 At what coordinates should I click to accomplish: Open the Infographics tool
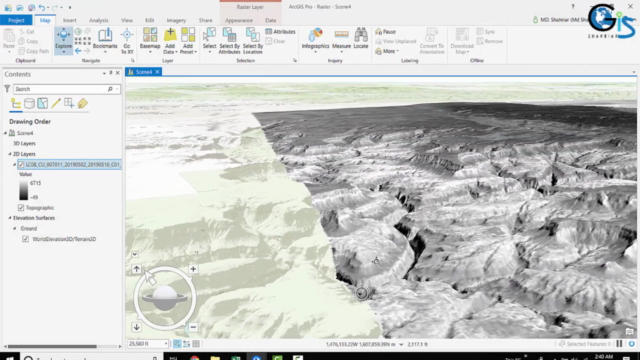[x=315, y=40]
